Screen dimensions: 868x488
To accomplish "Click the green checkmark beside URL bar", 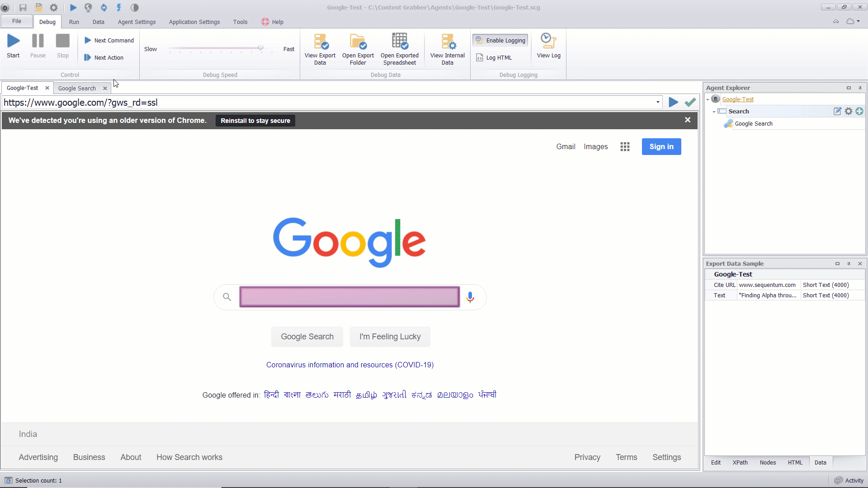I will point(690,103).
